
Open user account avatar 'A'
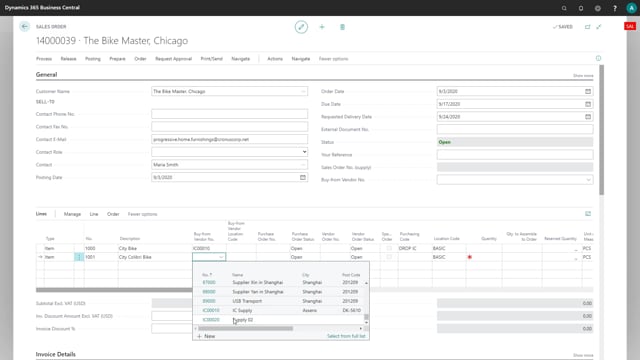click(631, 8)
